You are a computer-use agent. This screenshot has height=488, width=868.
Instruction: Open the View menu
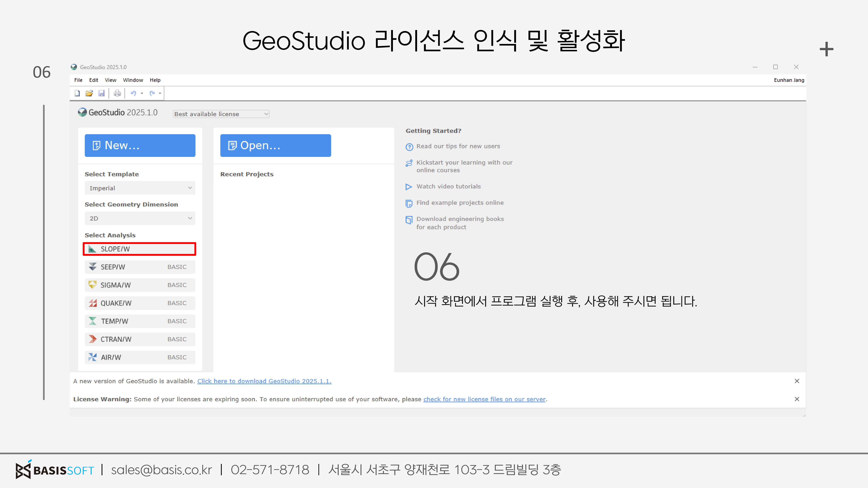[x=111, y=80]
